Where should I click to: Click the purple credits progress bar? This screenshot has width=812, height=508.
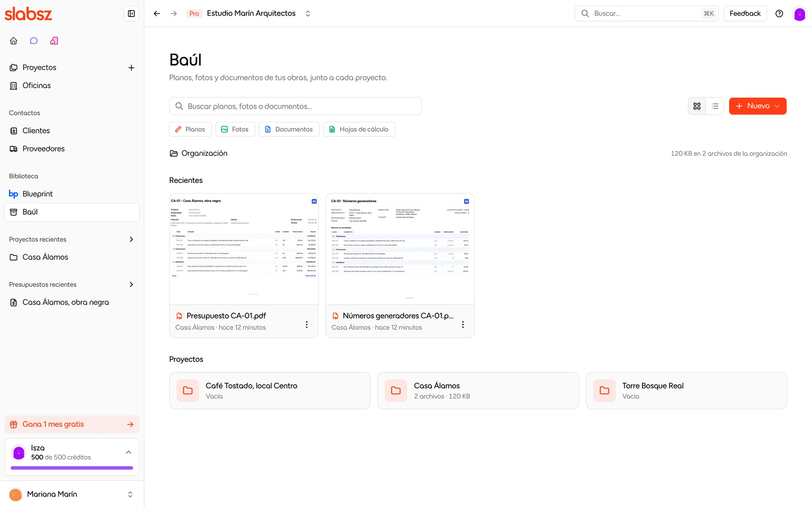(x=72, y=468)
